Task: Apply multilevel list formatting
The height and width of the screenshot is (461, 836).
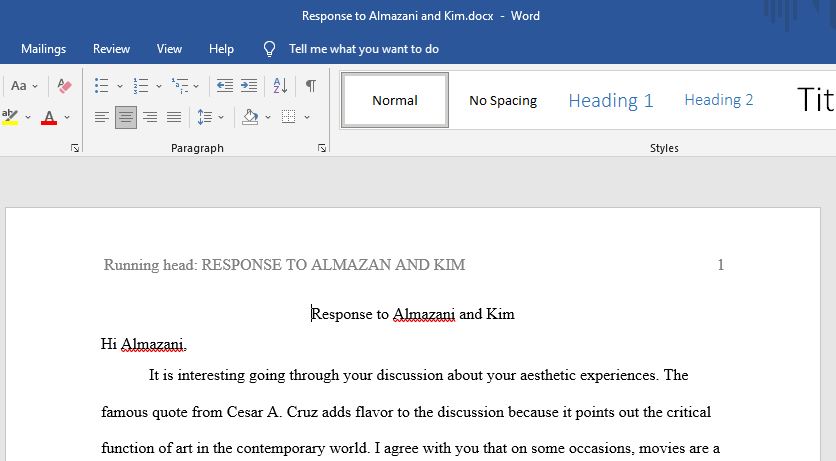Action: pos(180,85)
